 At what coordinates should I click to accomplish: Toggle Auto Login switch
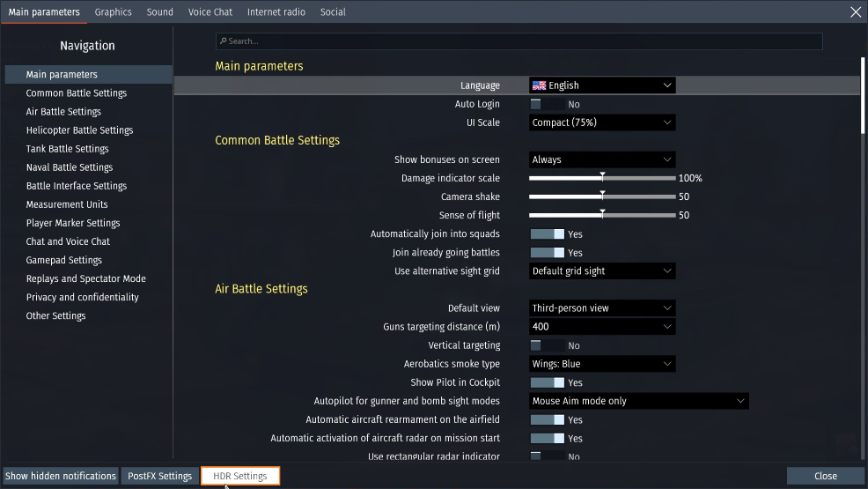[547, 104]
